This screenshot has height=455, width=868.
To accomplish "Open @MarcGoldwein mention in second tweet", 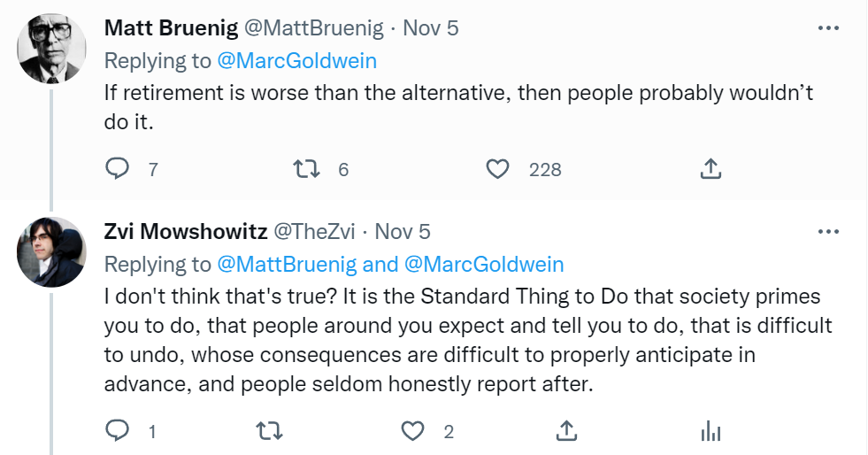I will coord(484,264).
